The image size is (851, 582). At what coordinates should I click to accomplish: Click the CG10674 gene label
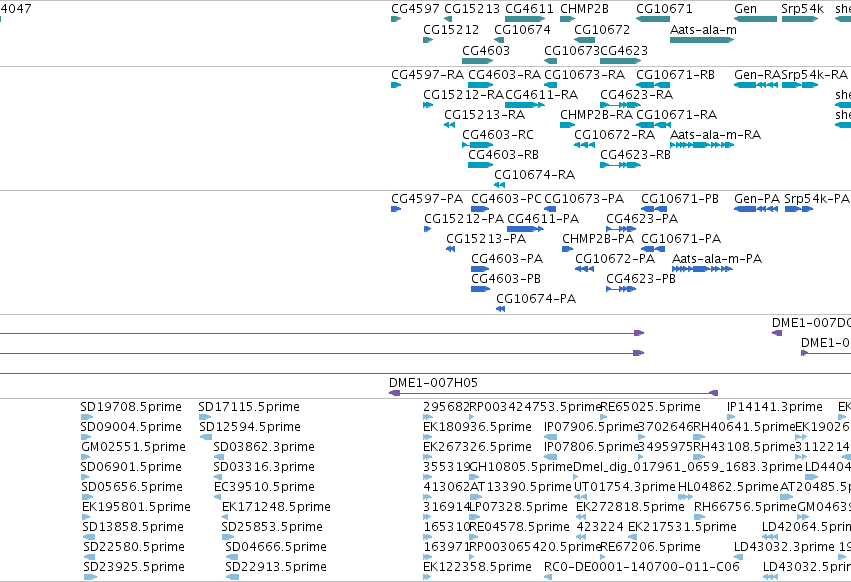tap(522, 29)
